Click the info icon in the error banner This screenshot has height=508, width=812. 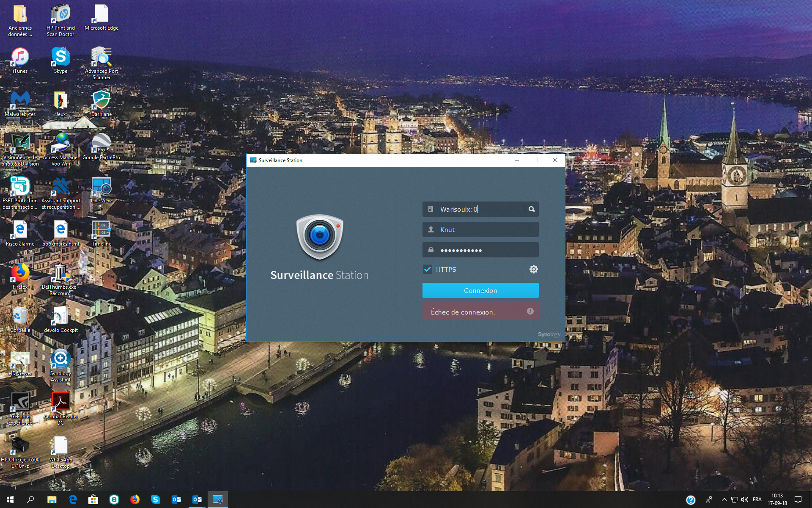point(530,311)
